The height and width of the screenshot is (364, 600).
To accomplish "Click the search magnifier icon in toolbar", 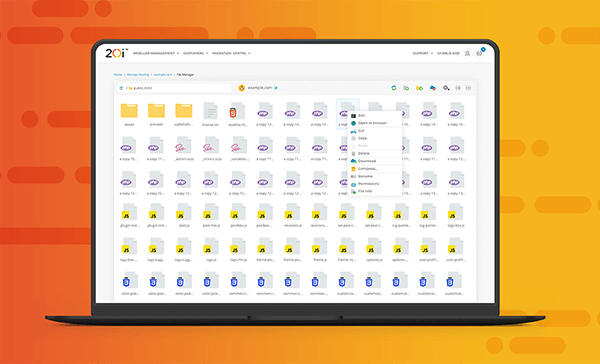I will [446, 88].
